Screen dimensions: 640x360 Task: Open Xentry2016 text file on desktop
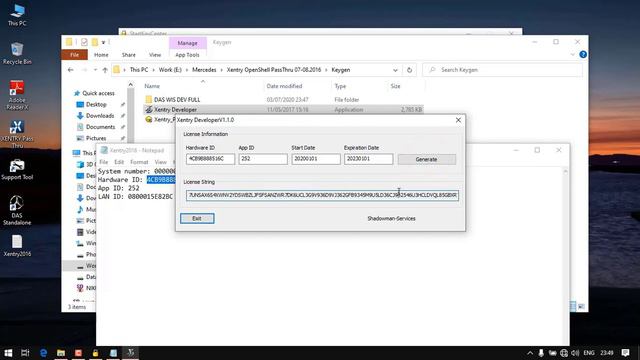[x=17, y=246]
